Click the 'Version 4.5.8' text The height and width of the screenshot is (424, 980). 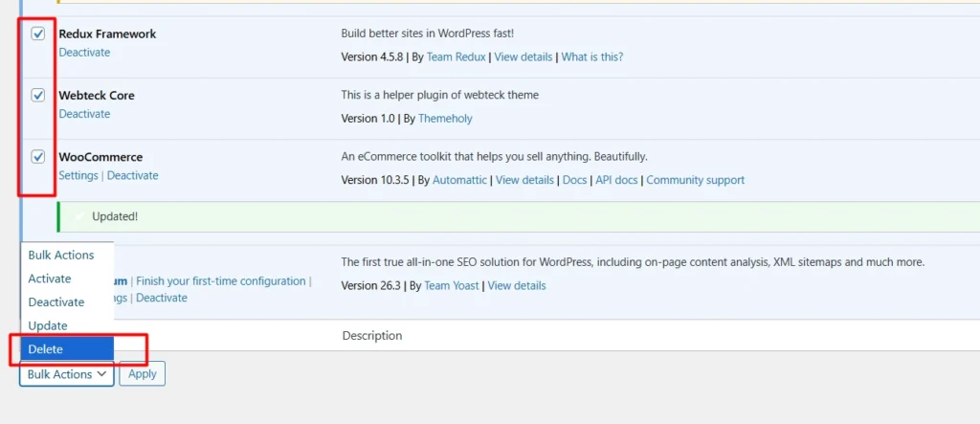(x=372, y=56)
